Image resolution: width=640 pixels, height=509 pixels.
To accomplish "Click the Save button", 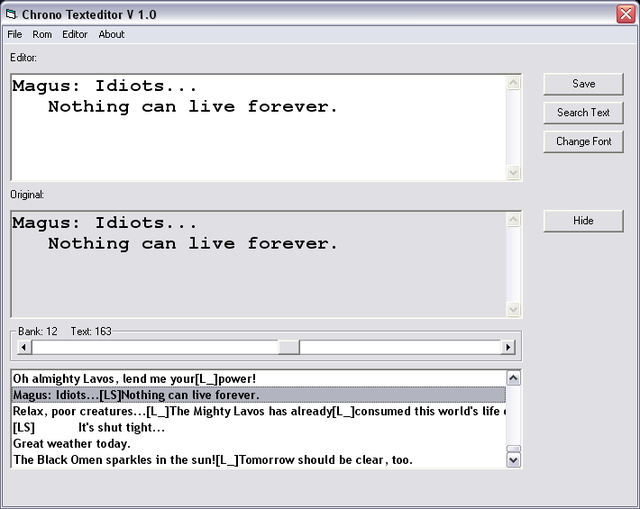I will click(583, 84).
